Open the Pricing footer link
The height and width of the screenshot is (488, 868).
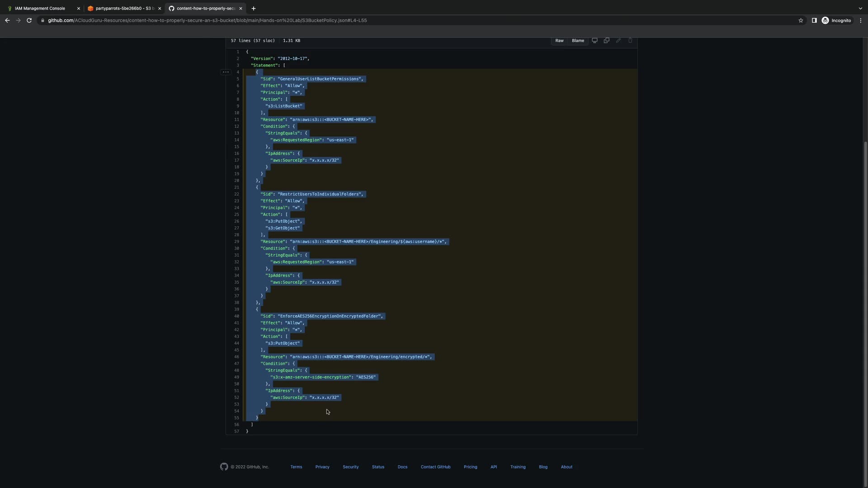470,467
